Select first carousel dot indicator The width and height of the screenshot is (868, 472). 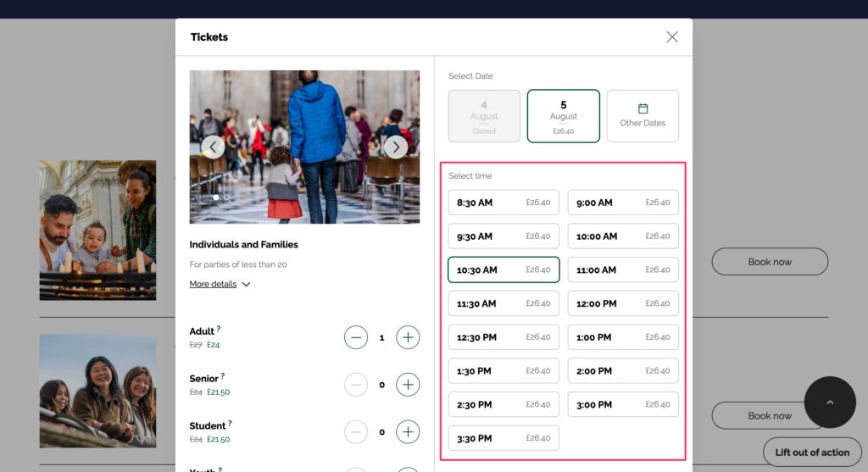pyautogui.click(x=216, y=197)
